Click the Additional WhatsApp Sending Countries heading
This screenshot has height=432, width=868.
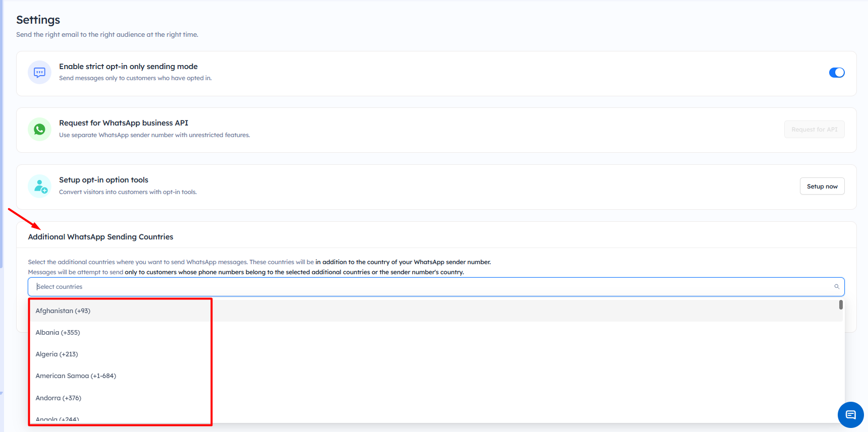(100, 237)
